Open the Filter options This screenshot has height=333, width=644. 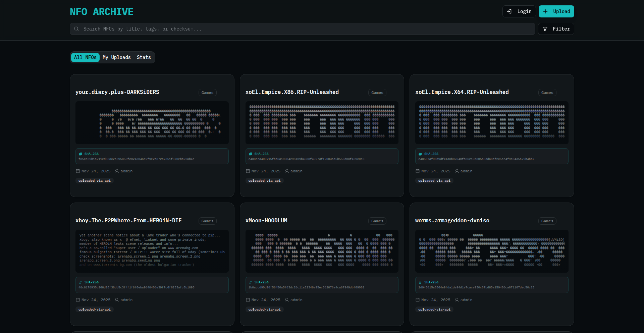556,29
